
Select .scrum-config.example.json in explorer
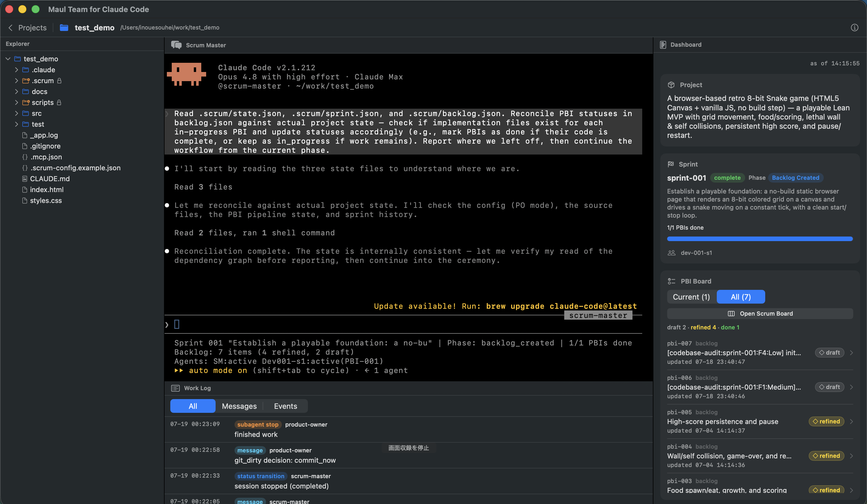click(75, 168)
